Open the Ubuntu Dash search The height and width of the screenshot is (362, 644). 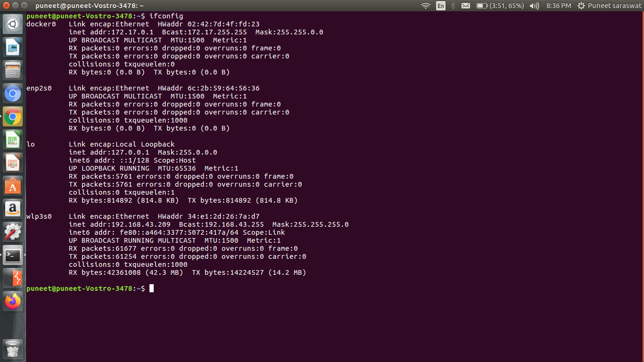13,24
